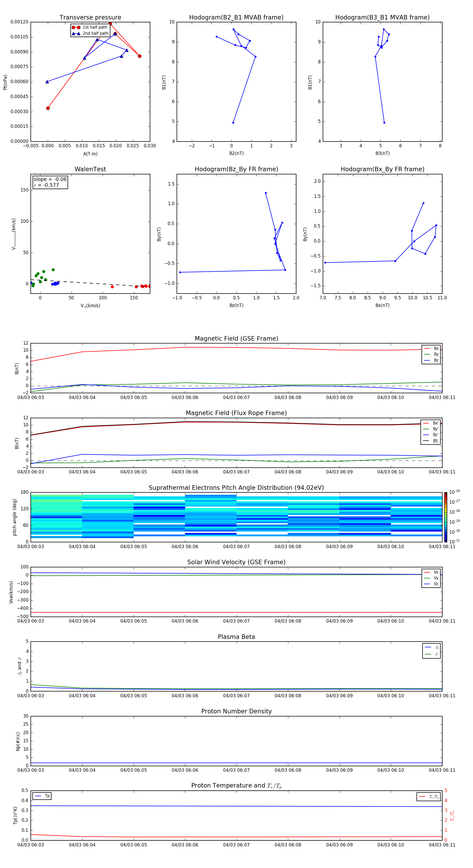Click the "Tp(10^6K)" y-axis label
This screenshot has width=473, height=868.
pyautogui.click(x=16, y=815)
